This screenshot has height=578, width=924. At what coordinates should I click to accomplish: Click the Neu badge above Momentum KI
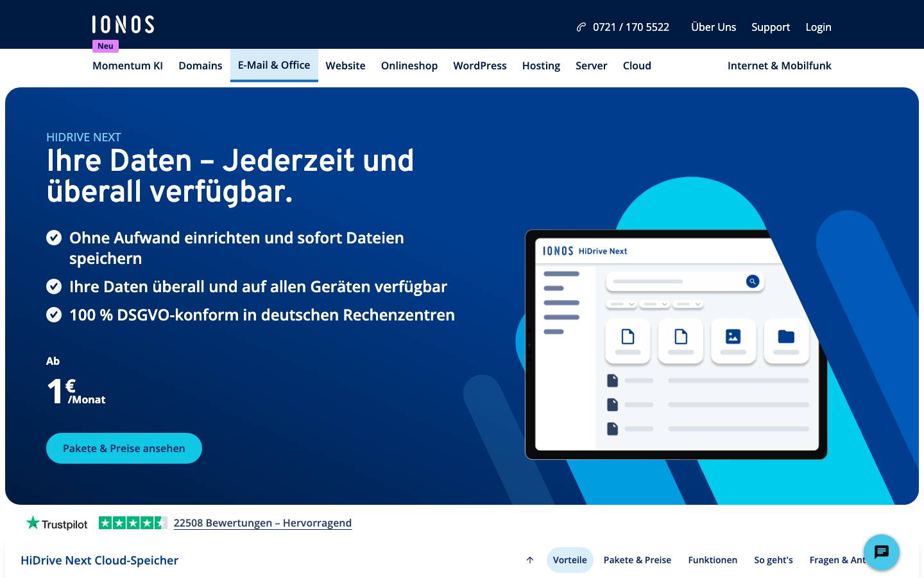click(x=105, y=46)
